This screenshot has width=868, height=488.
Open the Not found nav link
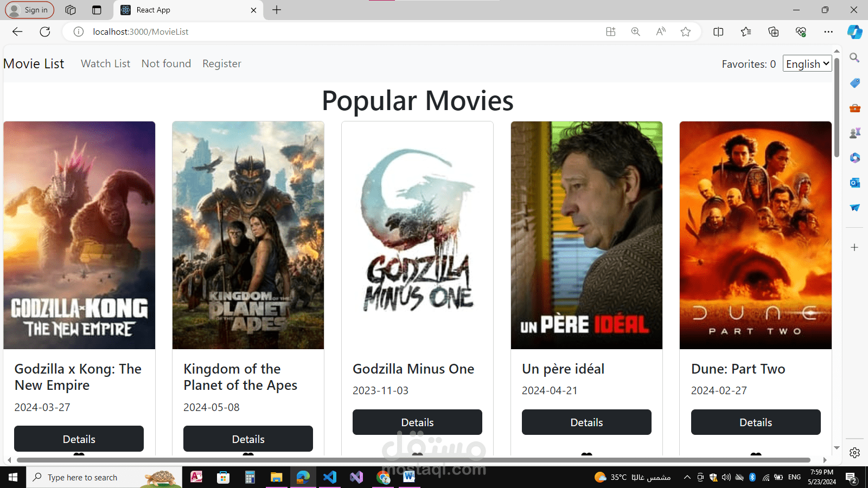(x=166, y=63)
